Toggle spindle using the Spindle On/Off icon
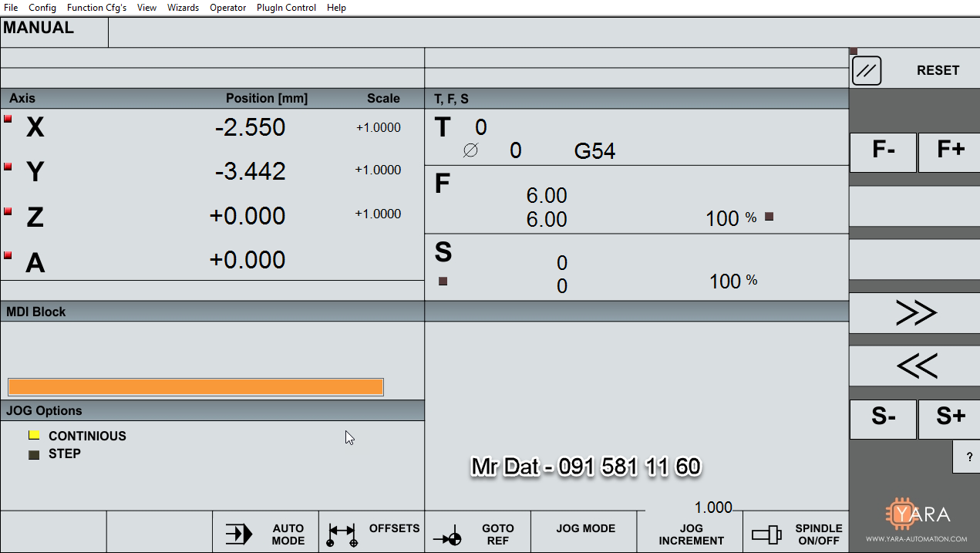This screenshot has height=553, width=980. 766,534
